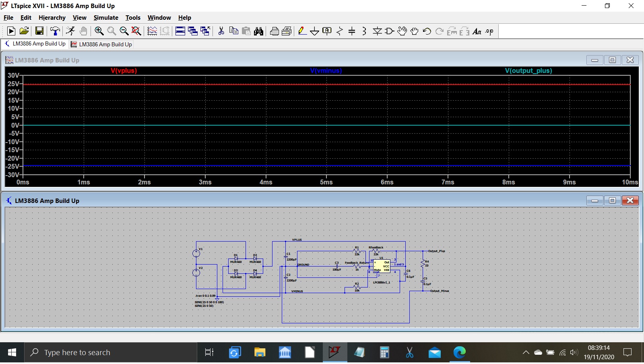Click the Close All Windows icon
Screen dimensions: 644x364
tap(205, 31)
